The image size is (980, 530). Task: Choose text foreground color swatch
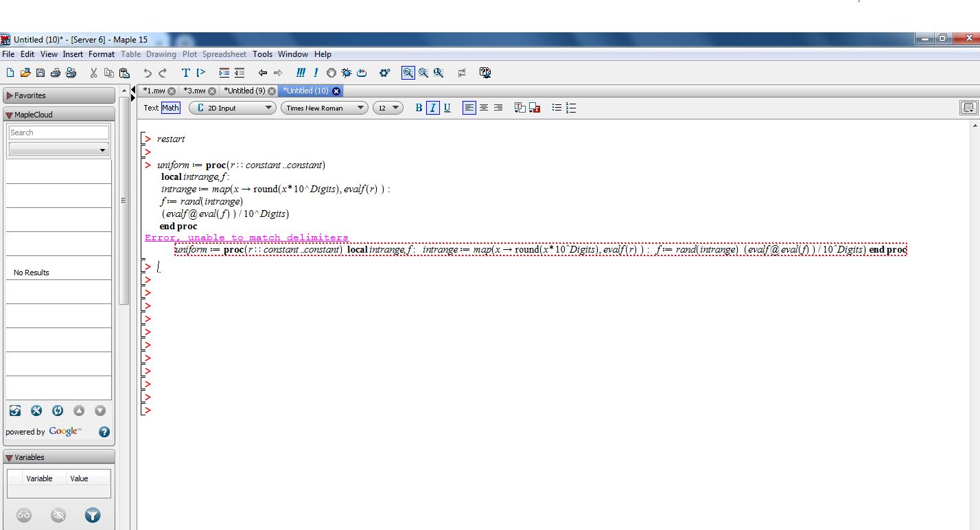click(x=520, y=108)
